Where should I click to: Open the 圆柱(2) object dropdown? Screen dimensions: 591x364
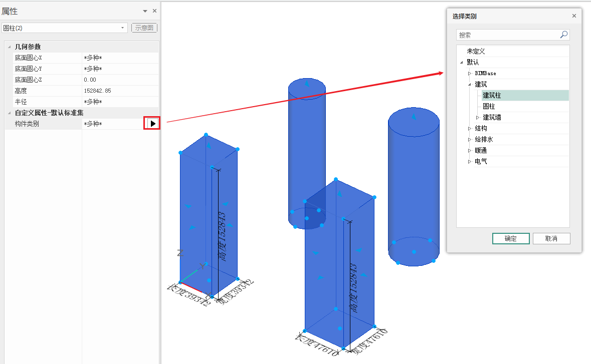click(123, 28)
